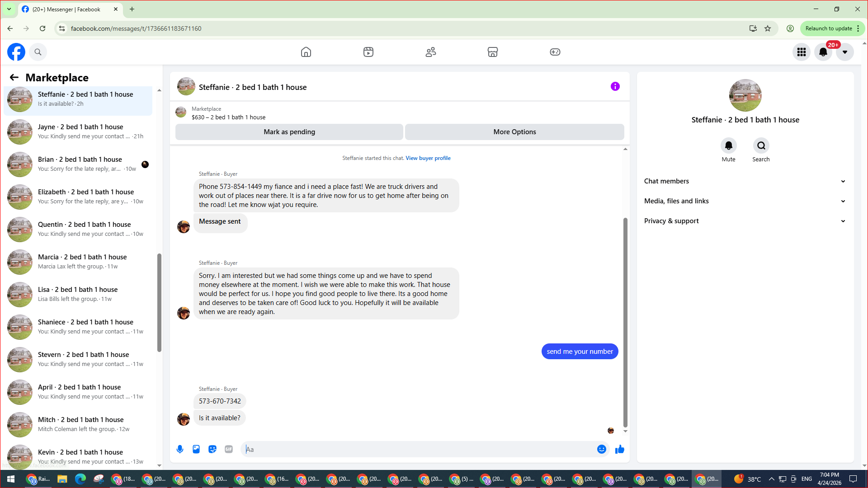The image size is (868, 488).
Task: Search within the conversation
Action: point(761,145)
